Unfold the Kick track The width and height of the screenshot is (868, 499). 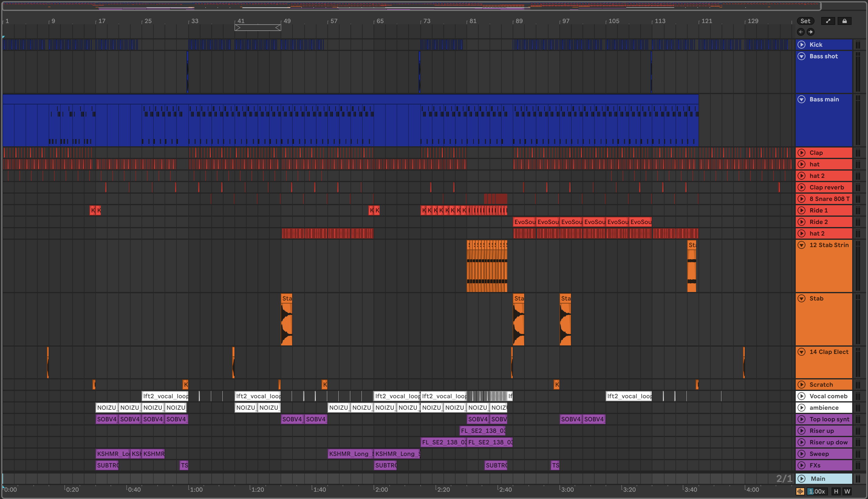point(801,45)
